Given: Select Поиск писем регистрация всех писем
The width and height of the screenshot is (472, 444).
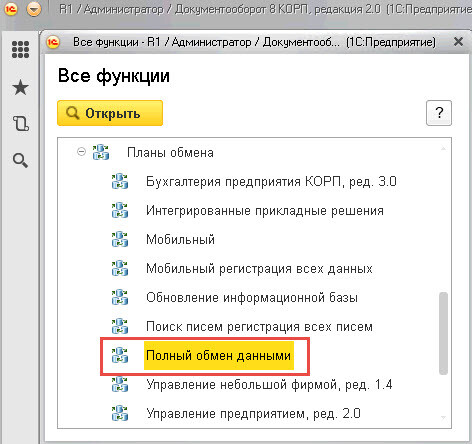Looking at the screenshot, I should 259,327.
